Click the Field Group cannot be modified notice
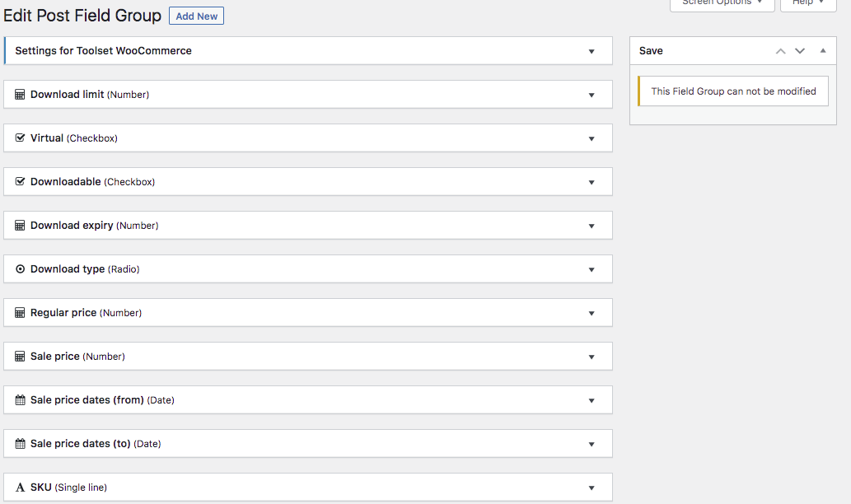 (x=733, y=91)
